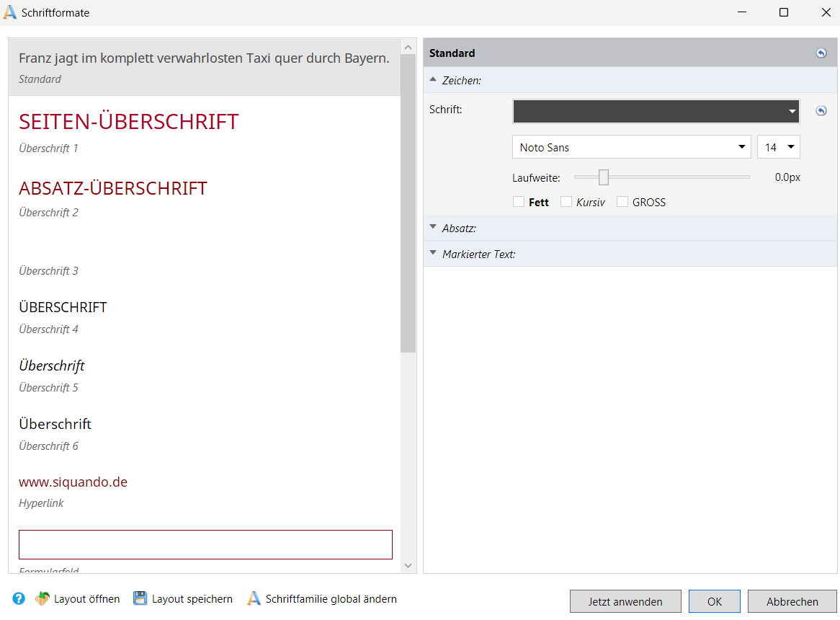Select the www.siquando.de Hyperlink format entry
This screenshot has width=840, height=620.
pos(73,482)
